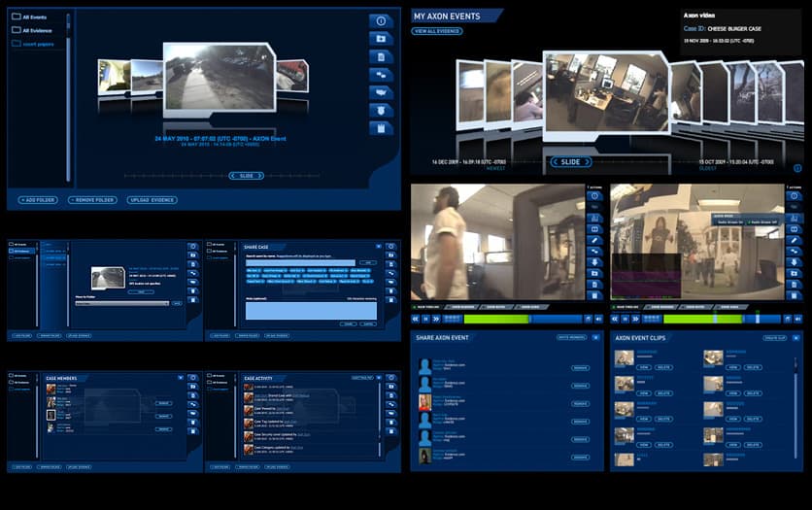Select pencil edit icon beside right video
This screenshot has width=812, height=510.
[794, 240]
